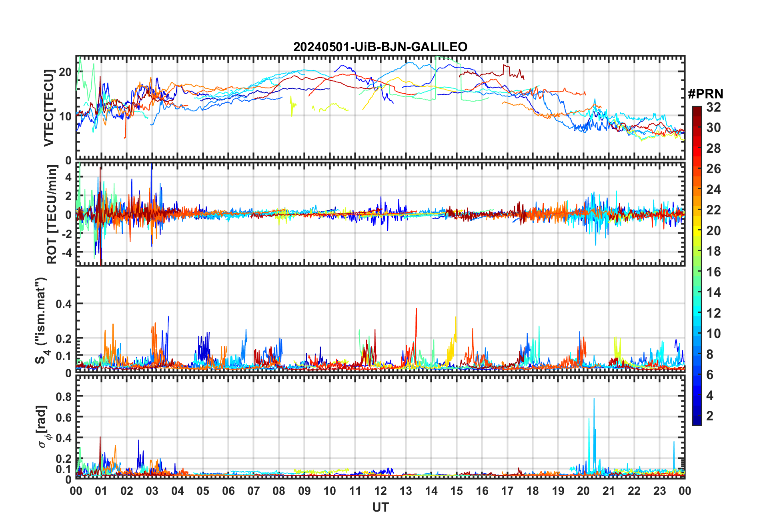Click the #PRN colorbar title
This screenshot has height=532, width=761.
coord(705,94)
